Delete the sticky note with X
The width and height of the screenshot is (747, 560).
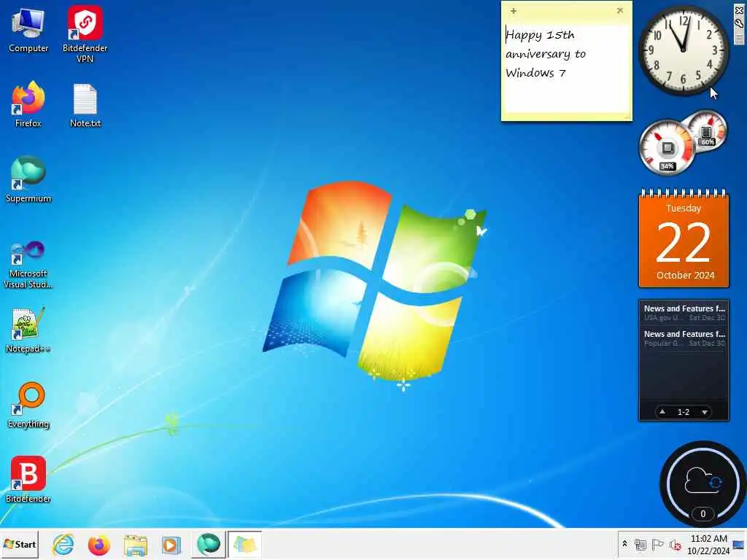pos(620,10)
